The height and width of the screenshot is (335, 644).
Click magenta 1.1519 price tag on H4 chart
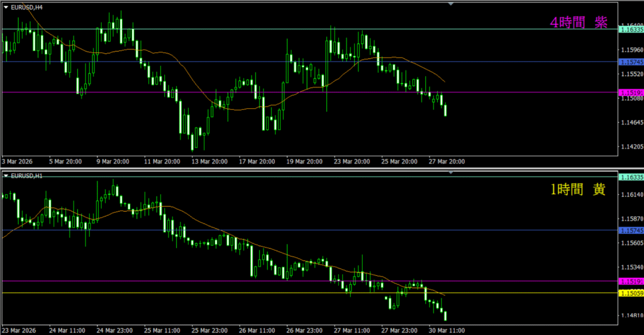point(631,92)
